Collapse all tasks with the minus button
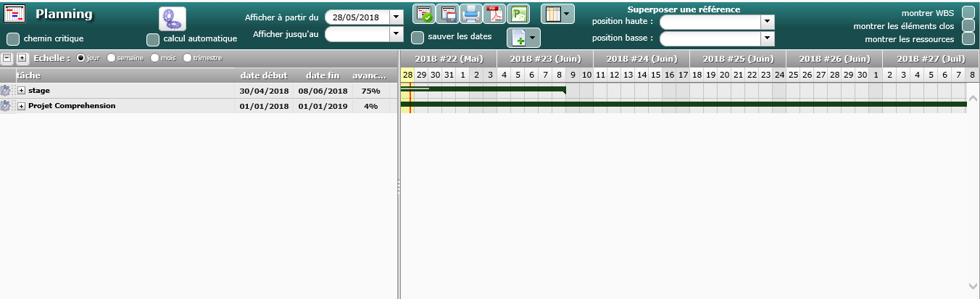The image size is (980, 299). (7, 58)
